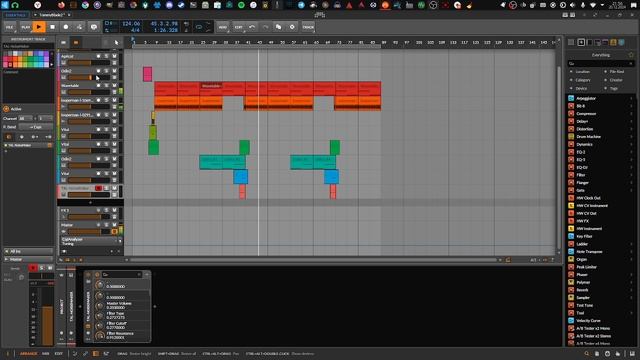Open the Master output dropdown
Viewport: 640px width, 360px height.
(29, 259)
